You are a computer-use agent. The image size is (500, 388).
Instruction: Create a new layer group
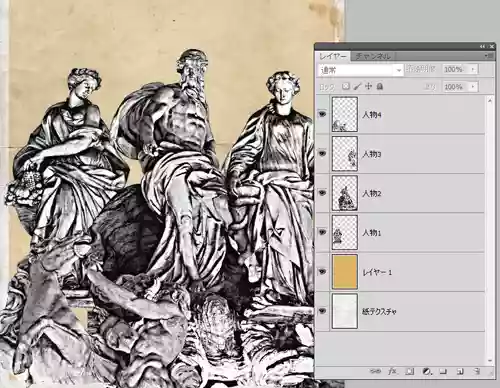[443, 371]
